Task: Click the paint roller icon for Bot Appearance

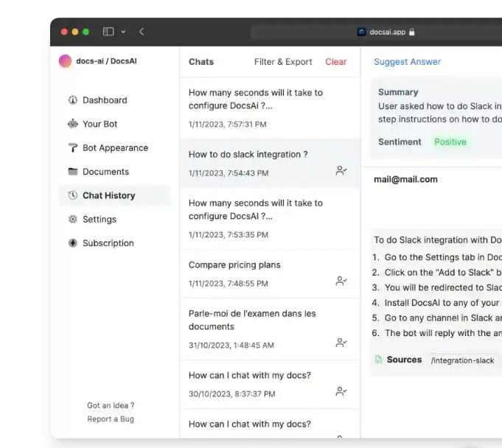Action: 73,148
